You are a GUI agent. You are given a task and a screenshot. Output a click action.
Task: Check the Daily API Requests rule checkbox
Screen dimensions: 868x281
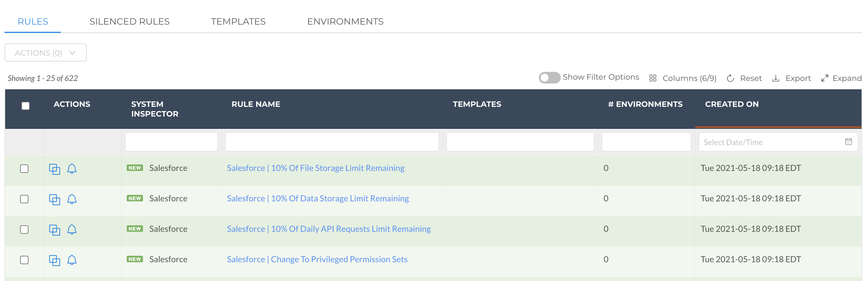24,230
